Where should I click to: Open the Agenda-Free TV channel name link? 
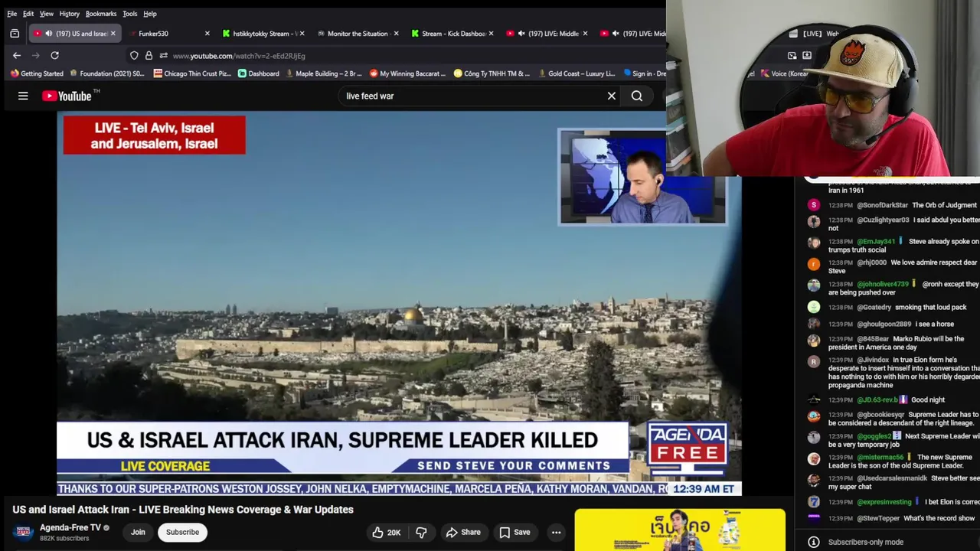pos(70,527)
